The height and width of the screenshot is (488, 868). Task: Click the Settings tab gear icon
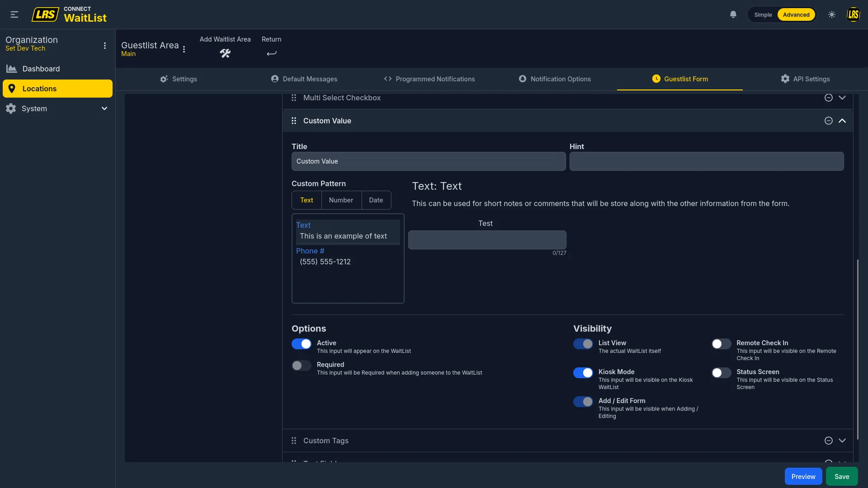(164, 79)
